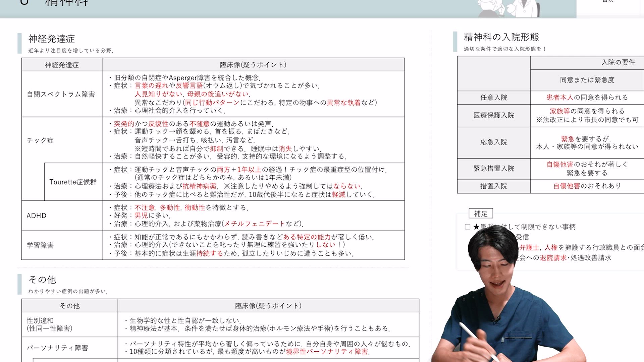644x362 pixels.
Task: Click the ADHD row label
Action: (x=36, y=216)
